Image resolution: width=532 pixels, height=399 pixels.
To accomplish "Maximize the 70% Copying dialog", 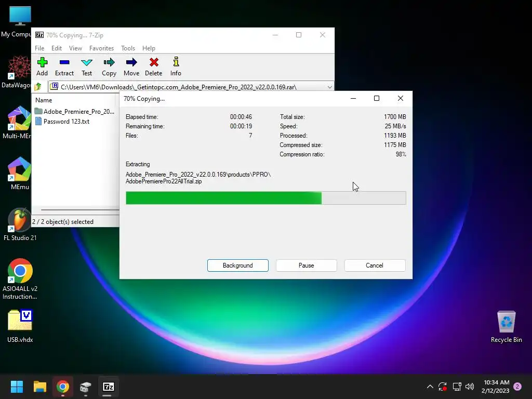I will (x=377, y=98).
